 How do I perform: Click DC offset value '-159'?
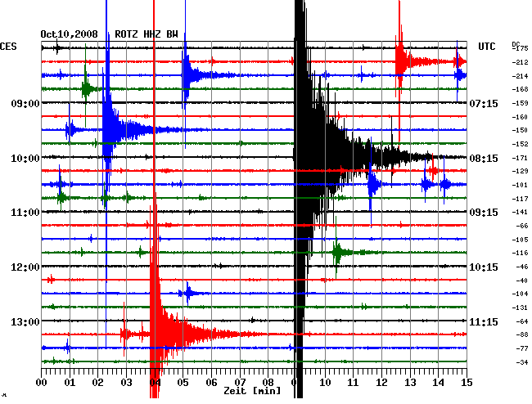(520, 103)
